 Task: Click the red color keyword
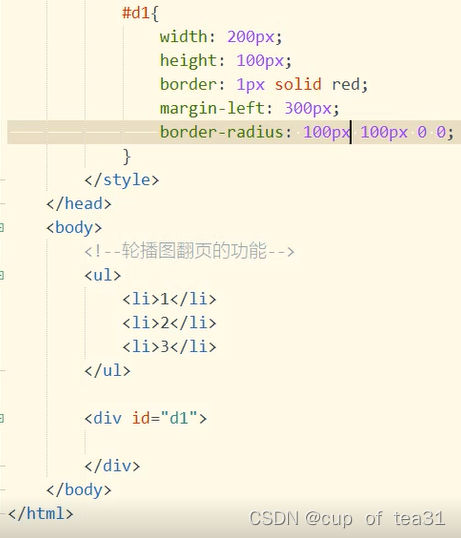pos(346,84)
